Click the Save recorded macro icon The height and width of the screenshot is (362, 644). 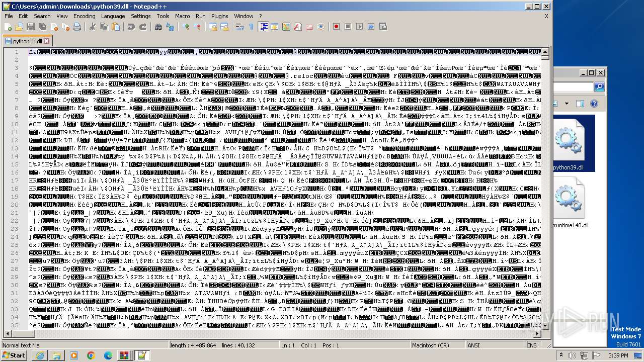383,27
